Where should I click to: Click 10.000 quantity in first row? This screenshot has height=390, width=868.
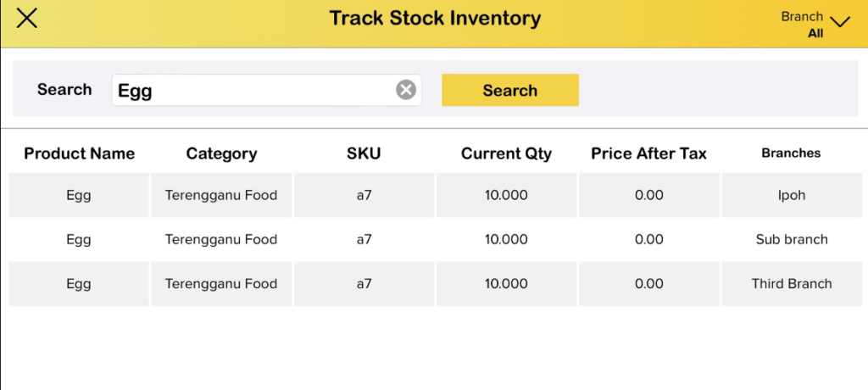pos(506,195)
